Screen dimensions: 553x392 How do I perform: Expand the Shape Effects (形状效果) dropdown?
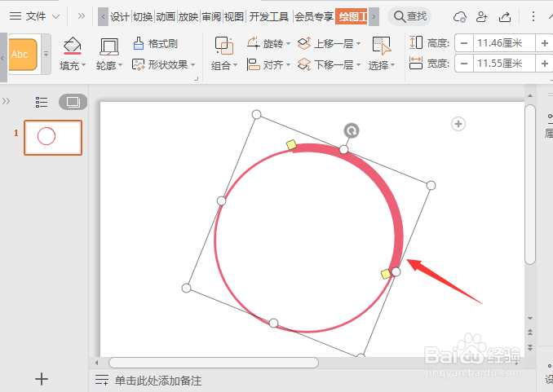click(x=164, y=64)
